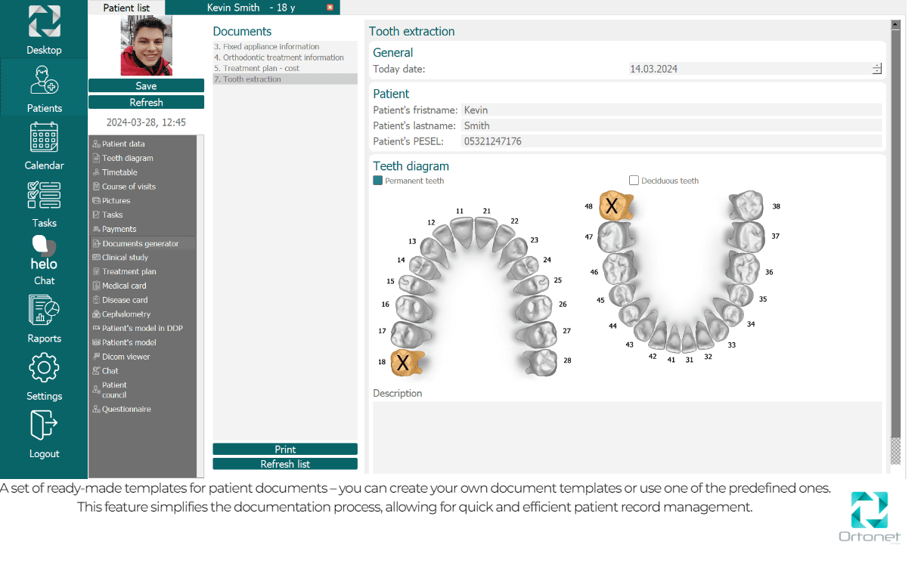Viewport: 924px width, 578px height.
Task: Open the Settings gear icon
Action: tap(44, 368)
